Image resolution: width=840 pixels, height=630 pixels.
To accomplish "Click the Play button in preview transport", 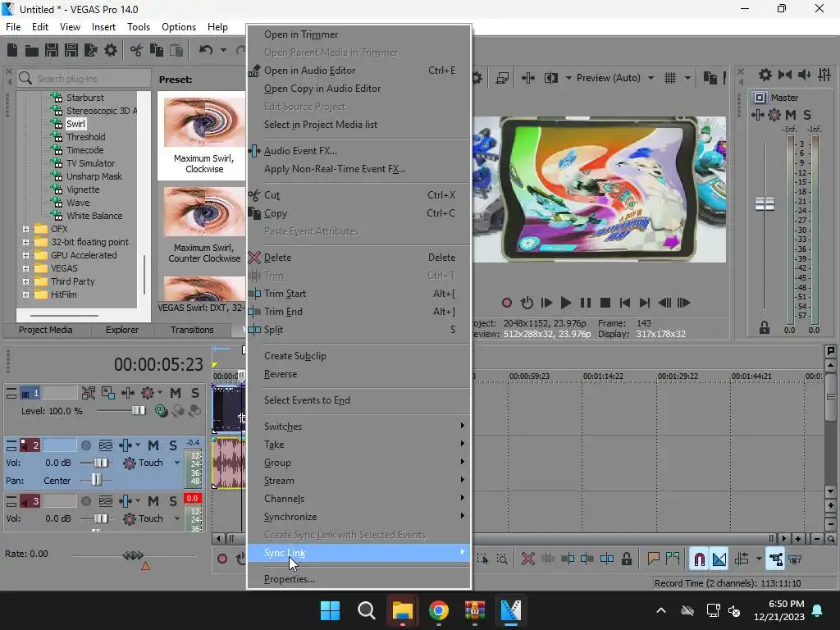I will (566, 303).
